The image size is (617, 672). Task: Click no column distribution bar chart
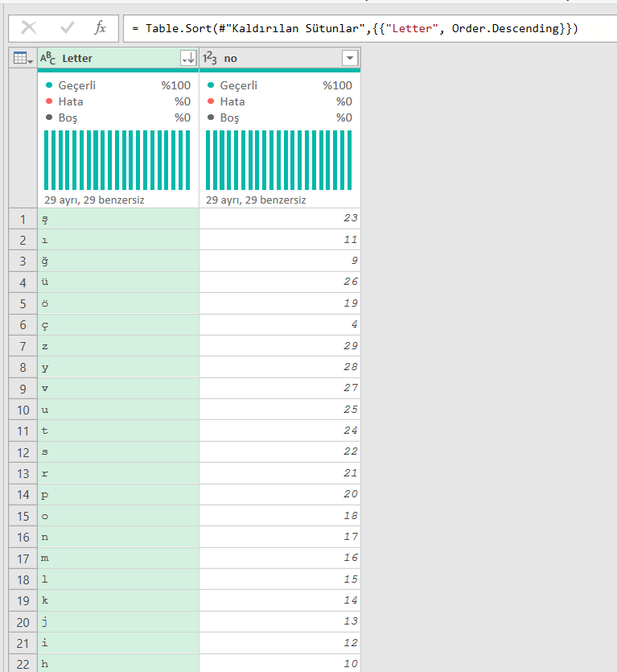[x=279, y=160]
